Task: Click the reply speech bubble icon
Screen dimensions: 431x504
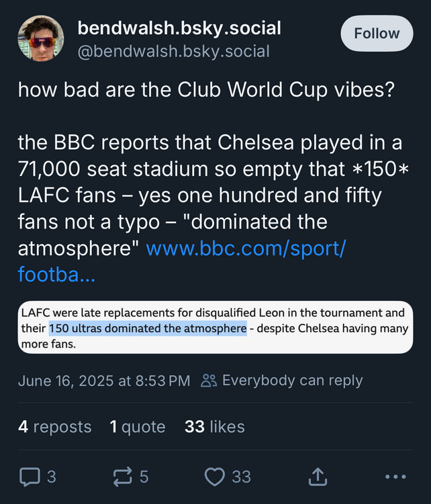Action: (x=29, y=477)
